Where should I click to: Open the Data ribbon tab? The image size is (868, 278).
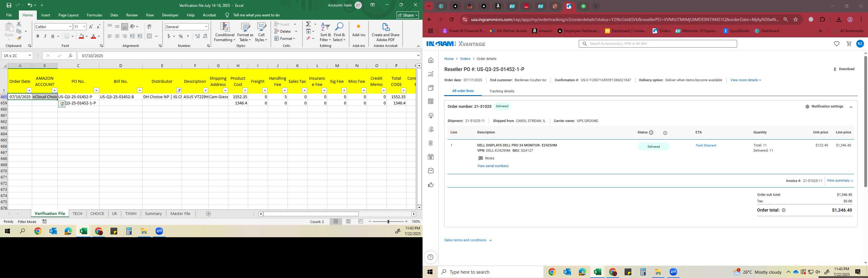(114, 15)
